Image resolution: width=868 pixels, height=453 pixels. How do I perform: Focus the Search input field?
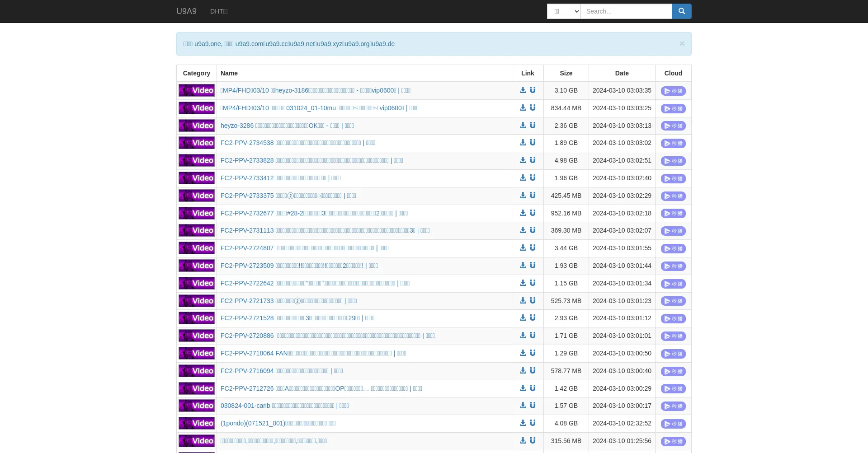point(626,11)
